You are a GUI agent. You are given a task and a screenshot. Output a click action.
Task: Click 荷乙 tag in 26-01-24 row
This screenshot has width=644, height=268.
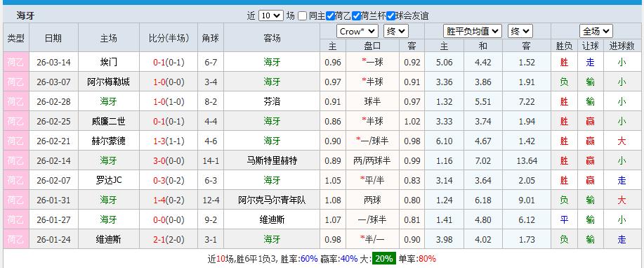tap(16, 240)
